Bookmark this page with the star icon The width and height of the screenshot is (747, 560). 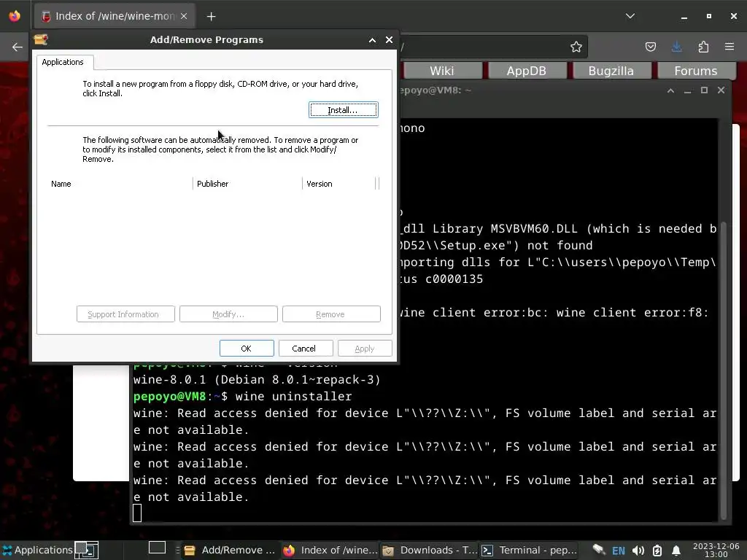pyautogui.click(x=576, y=47)
